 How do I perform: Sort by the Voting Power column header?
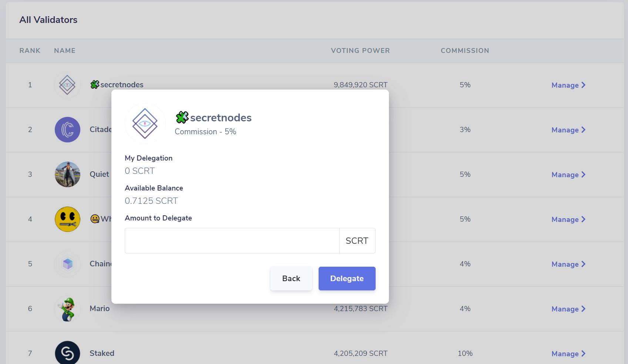pyautogui.click(x=360, y=51)
